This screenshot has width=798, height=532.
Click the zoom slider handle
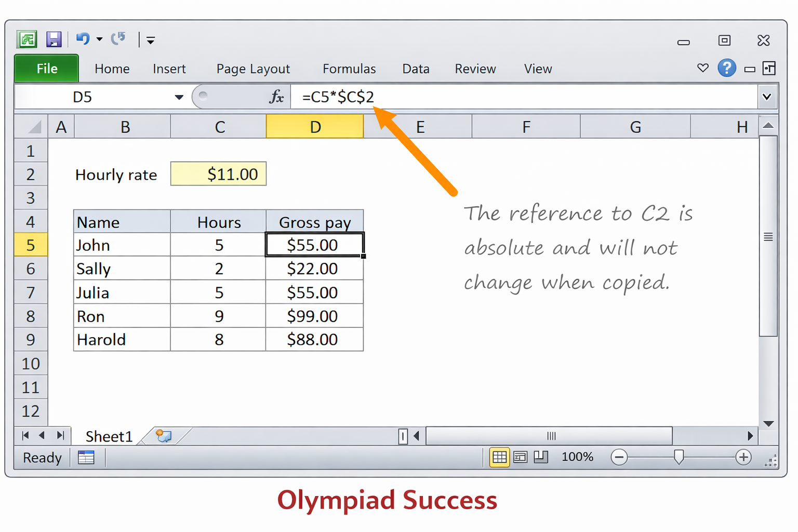(x=679, y=457)
